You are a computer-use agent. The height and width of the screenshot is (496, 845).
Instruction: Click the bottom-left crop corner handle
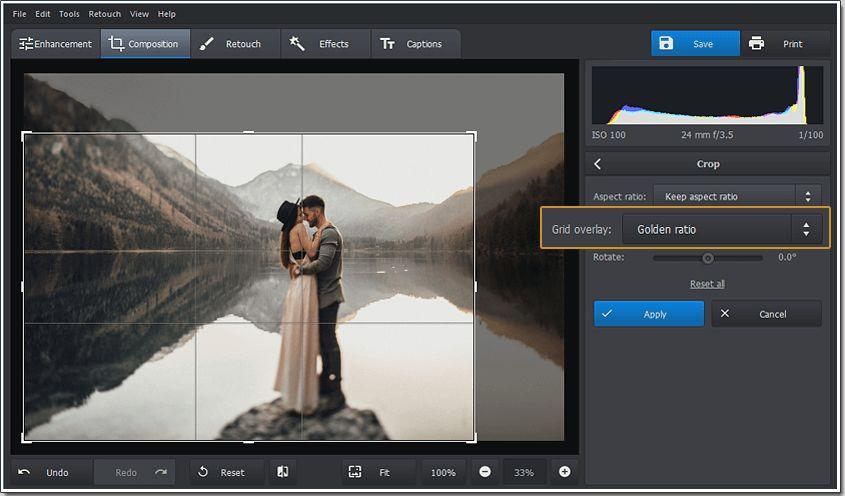pos(25,439)
